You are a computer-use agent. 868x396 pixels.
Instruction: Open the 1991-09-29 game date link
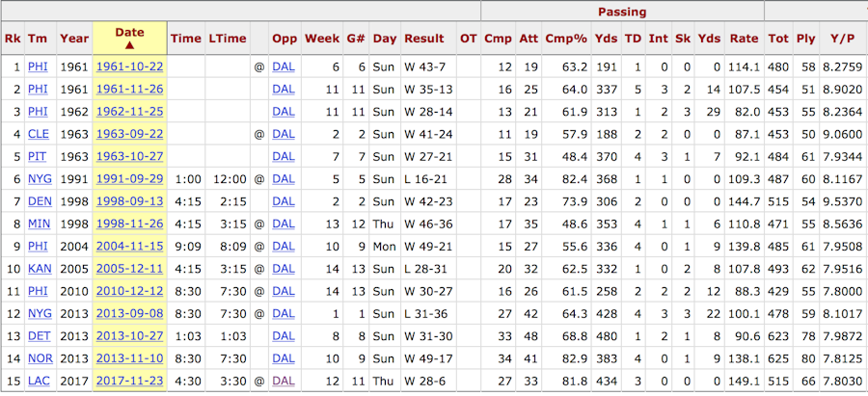pyautogui.click(x=129, y=180)
